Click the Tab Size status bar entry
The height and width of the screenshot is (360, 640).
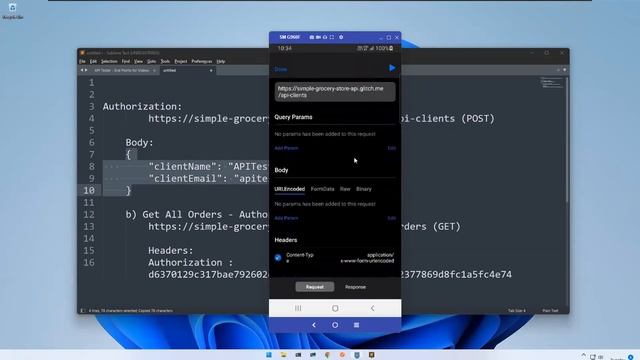click(517, 311)
